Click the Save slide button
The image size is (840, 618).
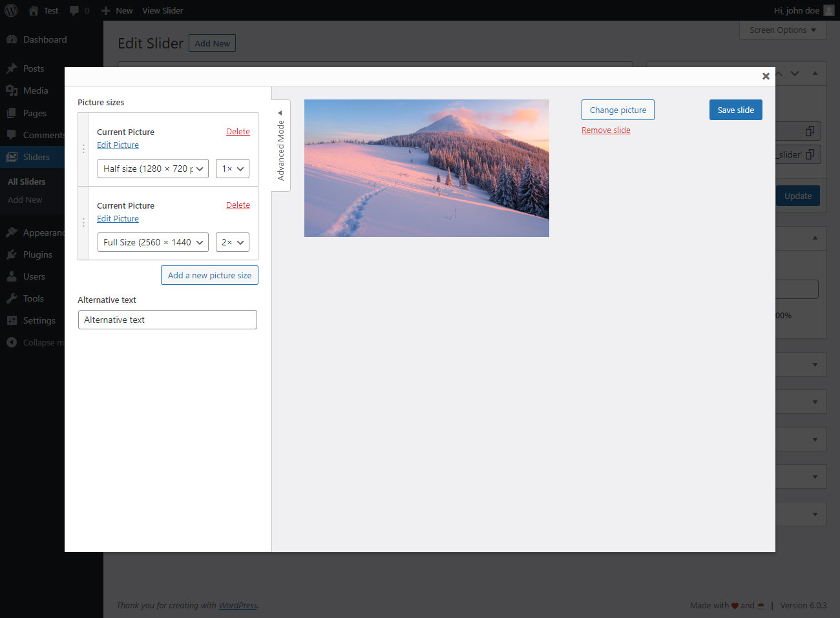click(736, 110)
